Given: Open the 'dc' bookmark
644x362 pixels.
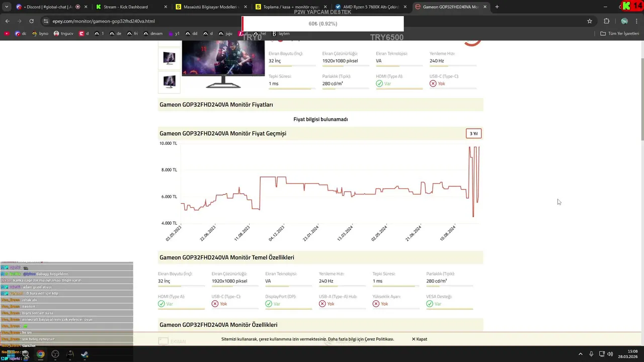Looking at the screenshot, I should [x=21, y=34].
